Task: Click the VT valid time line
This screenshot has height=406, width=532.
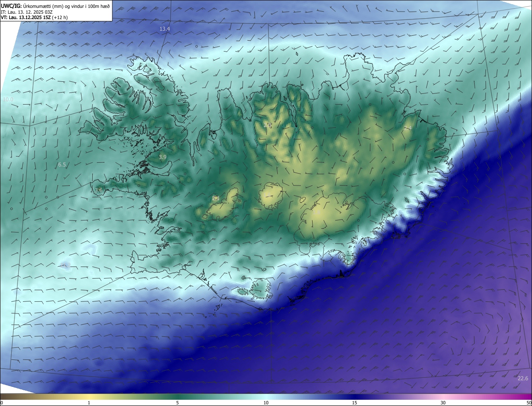Action: coord(34,17)
